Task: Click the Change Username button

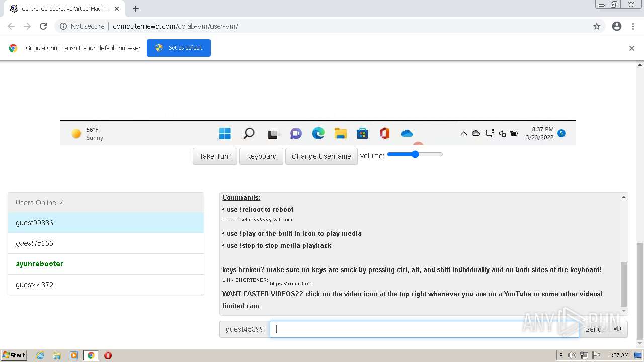Action: [321, 156]
